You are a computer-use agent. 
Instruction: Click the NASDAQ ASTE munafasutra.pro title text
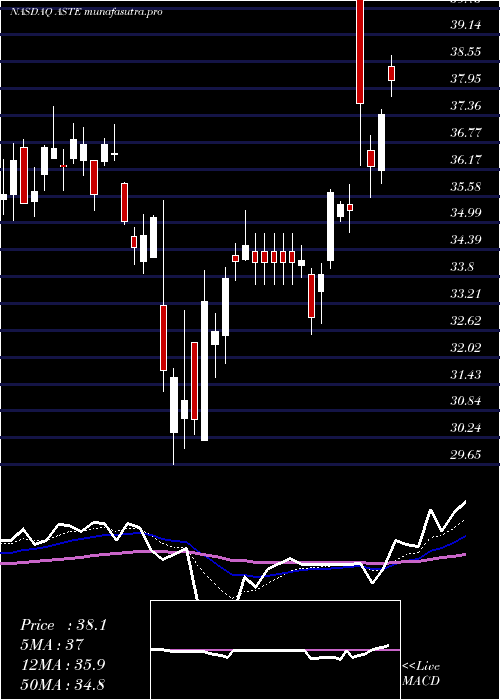[x=86, y=12]
